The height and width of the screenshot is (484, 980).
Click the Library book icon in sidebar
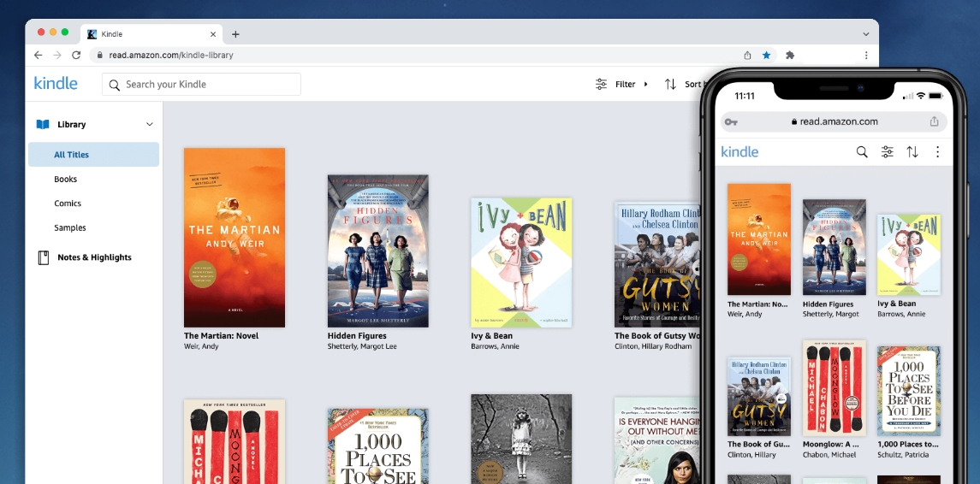click(x=43, y=124)
